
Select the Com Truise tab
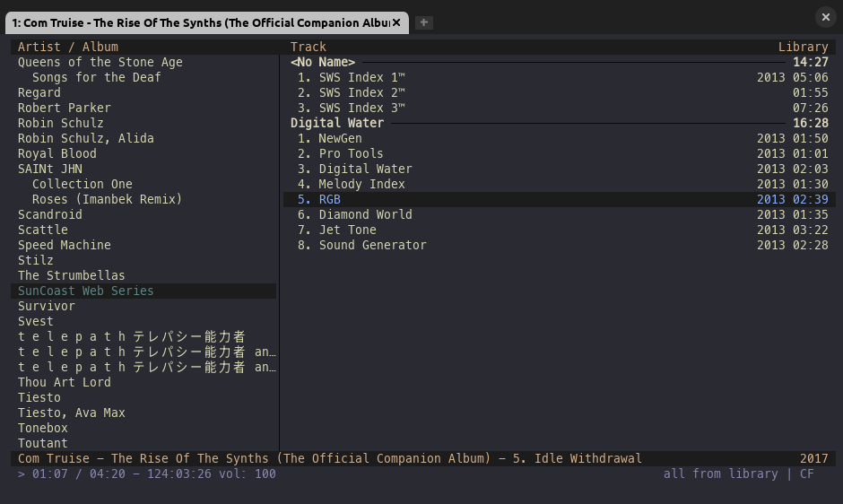point(207,22)
